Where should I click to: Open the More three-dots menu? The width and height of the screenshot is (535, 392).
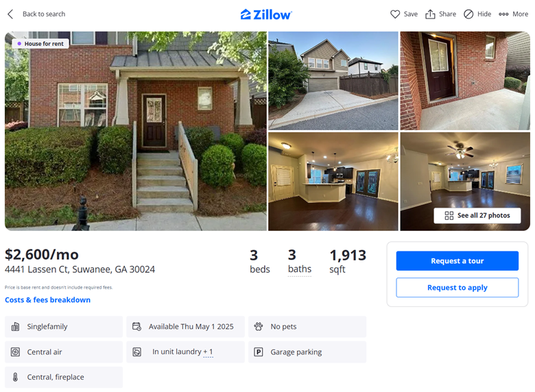point(503,14)
